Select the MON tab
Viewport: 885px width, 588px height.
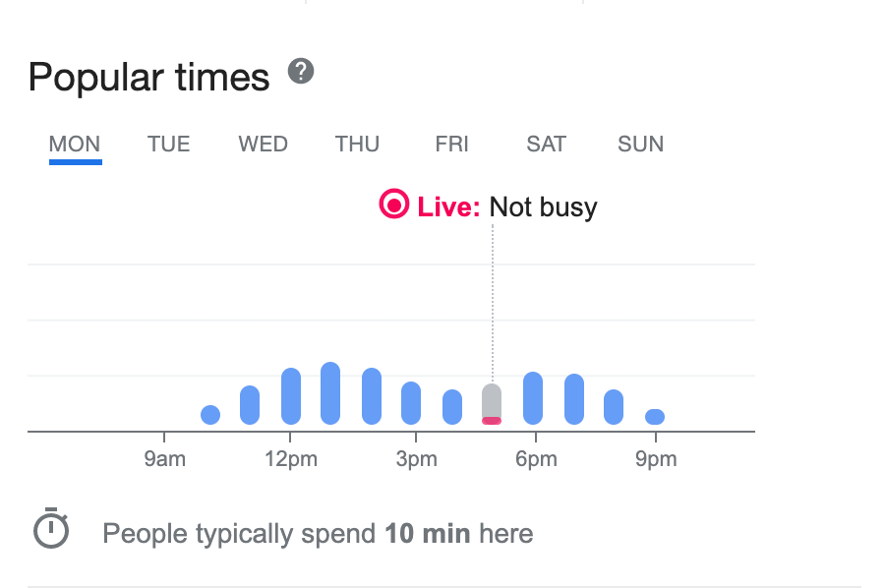point(75,145)
